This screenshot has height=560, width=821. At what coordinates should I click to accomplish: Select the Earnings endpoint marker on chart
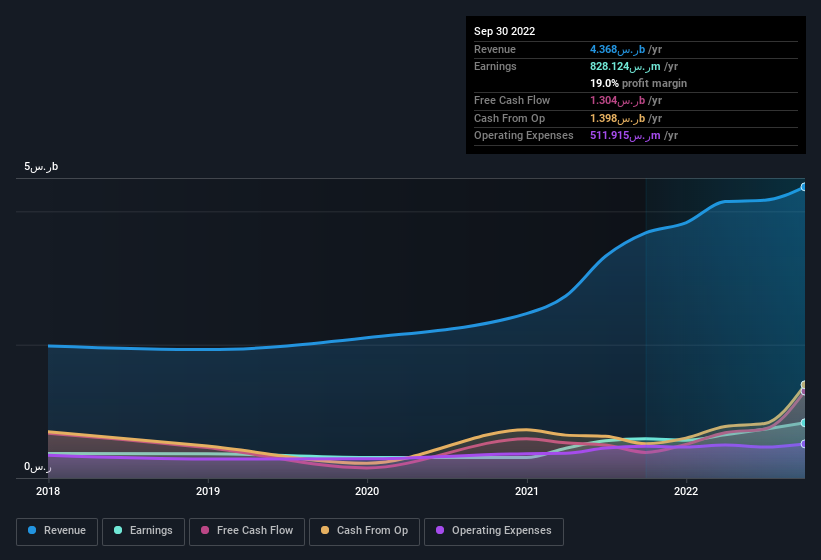click(804, 422)
